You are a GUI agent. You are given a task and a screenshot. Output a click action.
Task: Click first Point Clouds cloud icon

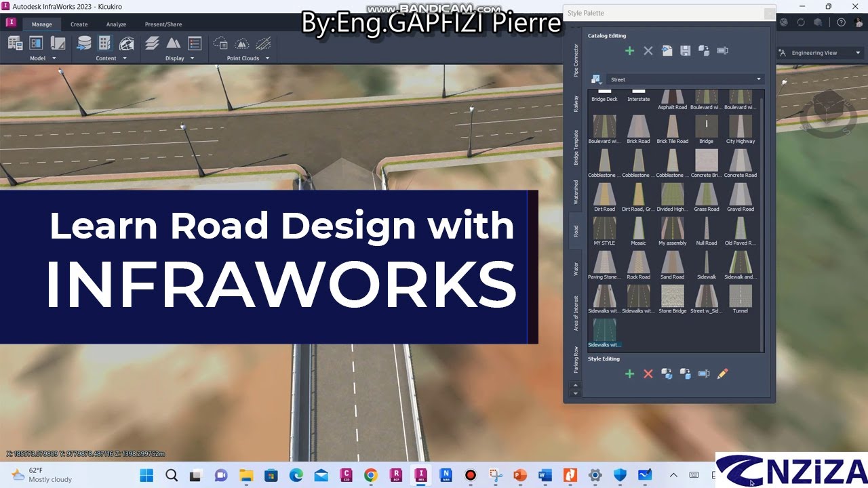click(x=220, y=43)
